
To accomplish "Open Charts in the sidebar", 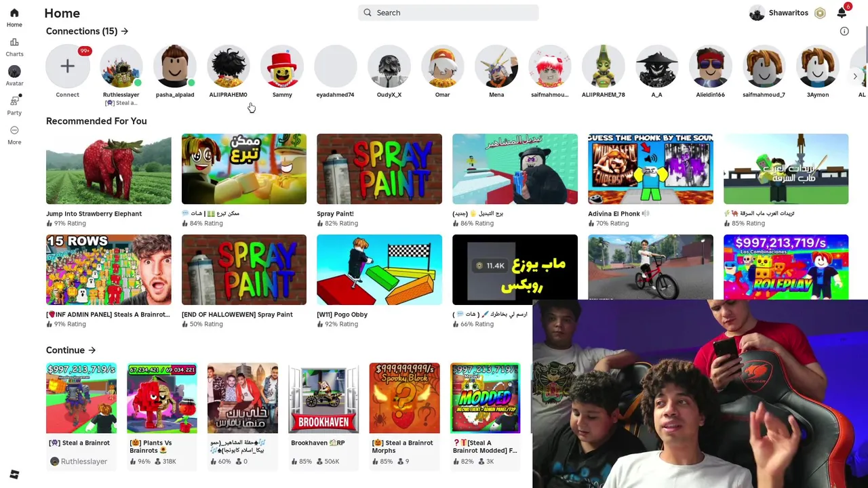I will pyautogui.click(x=14, y=42).
